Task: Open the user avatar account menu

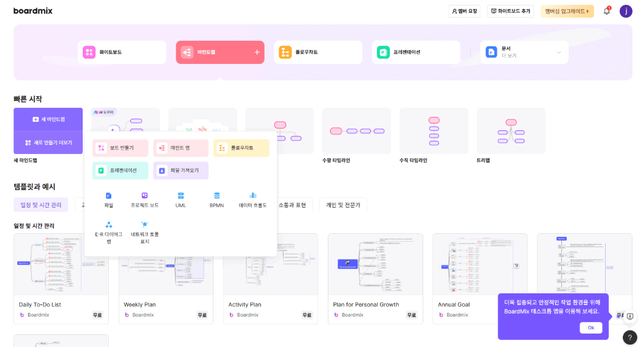Action: click(x=626, y=11)
